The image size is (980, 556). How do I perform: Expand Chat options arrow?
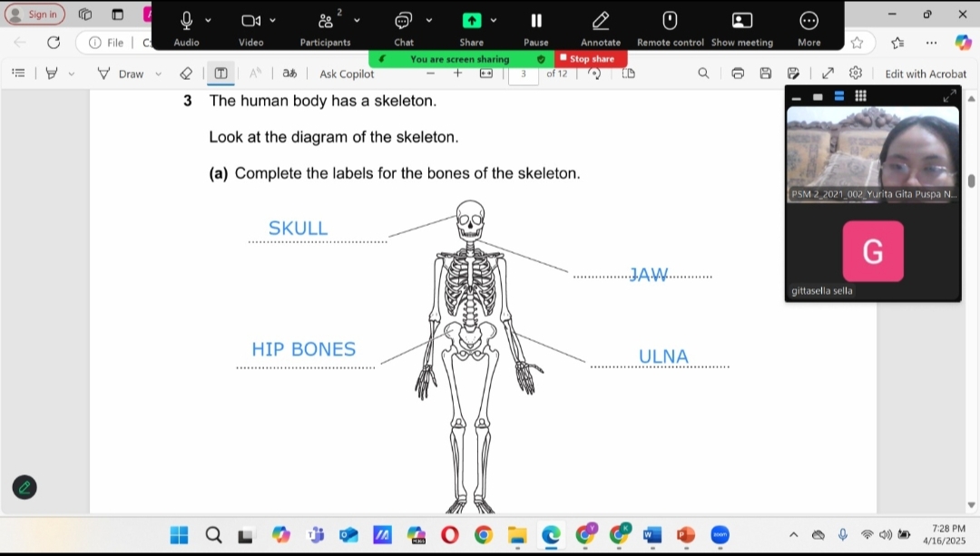pos(428,21)
